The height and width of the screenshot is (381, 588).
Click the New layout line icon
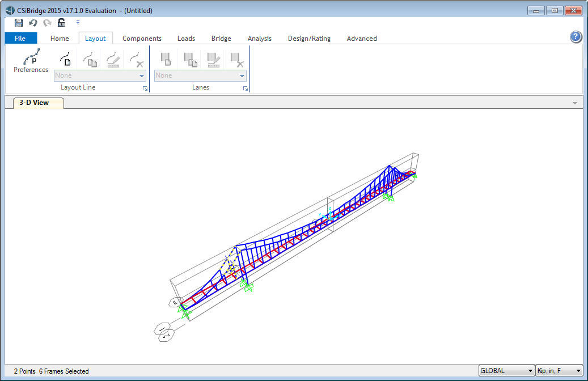[66, 60]
